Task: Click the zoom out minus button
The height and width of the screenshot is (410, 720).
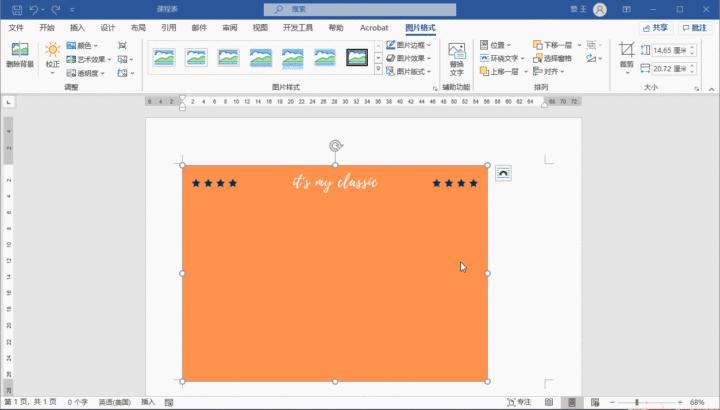Action: point(612,402)
